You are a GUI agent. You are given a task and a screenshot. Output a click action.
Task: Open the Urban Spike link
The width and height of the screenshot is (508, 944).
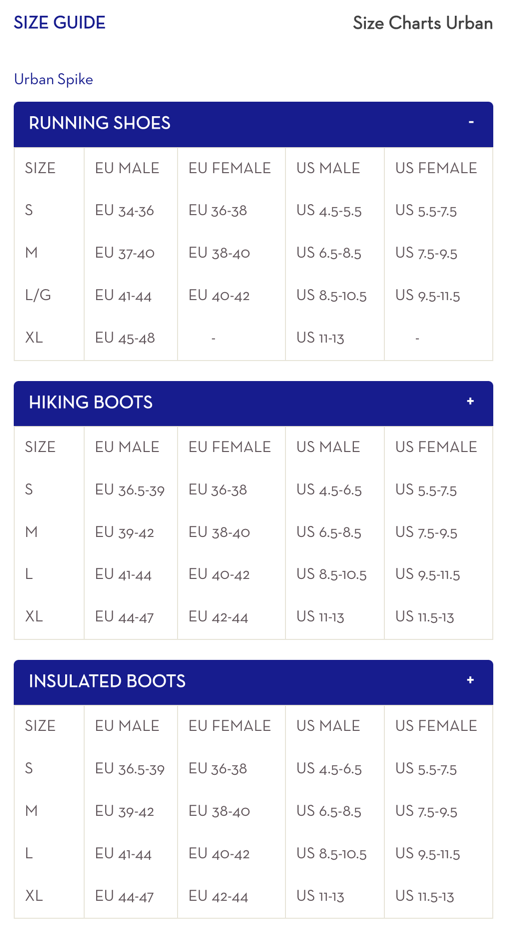click(x=54, y=79)
